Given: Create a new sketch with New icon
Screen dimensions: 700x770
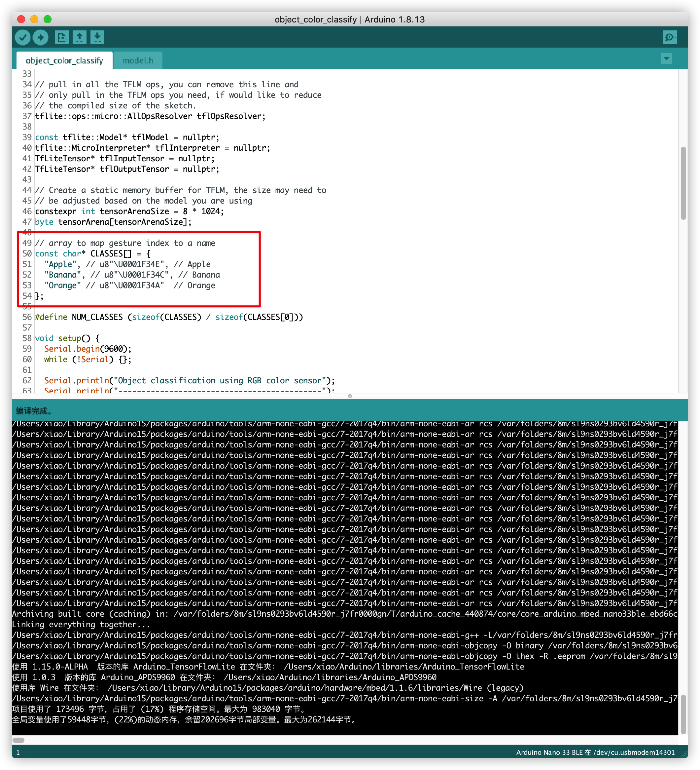Looking at the screenshot, I should point(61,37).
